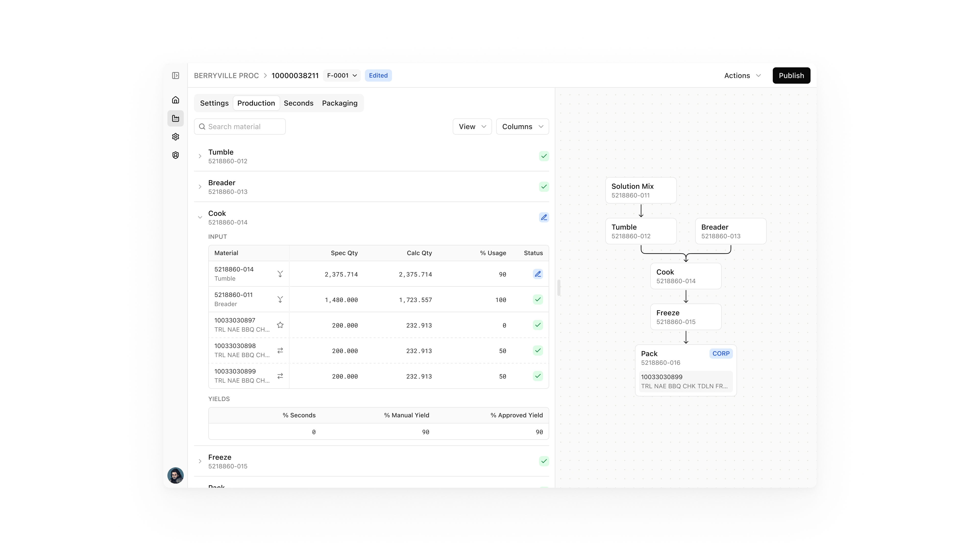980x551 pixels.
Task: Focus the Search material input field
Action: point(240,127)
